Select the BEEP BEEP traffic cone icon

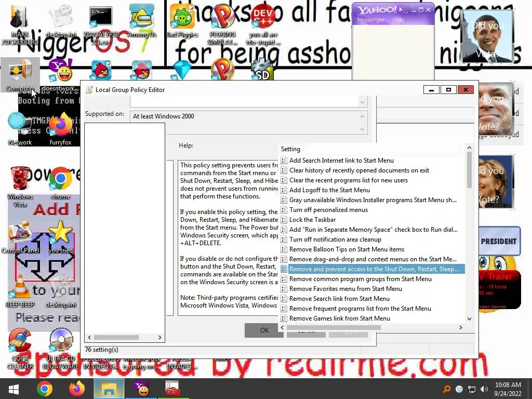coord(20,291)
